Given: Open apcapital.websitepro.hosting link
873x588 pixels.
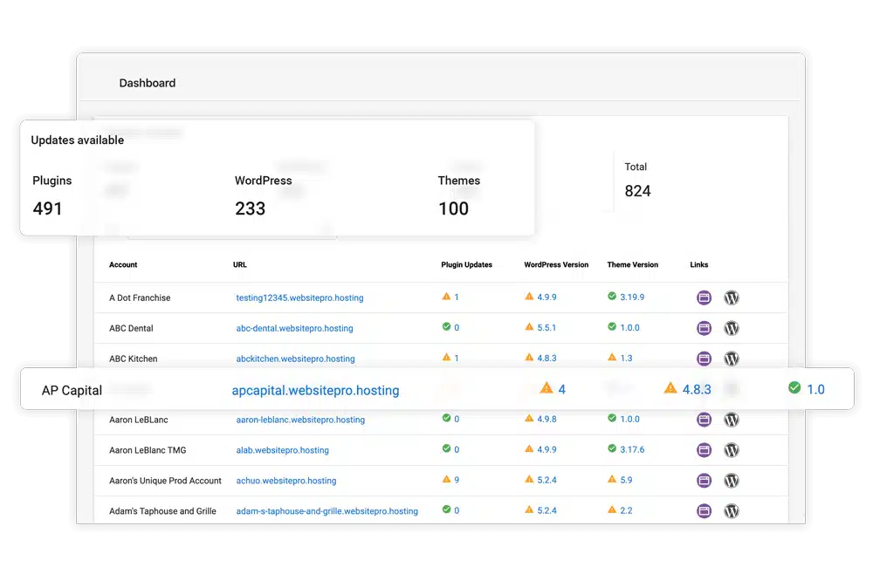Looking at the screenshot, I should click(314, 390).
